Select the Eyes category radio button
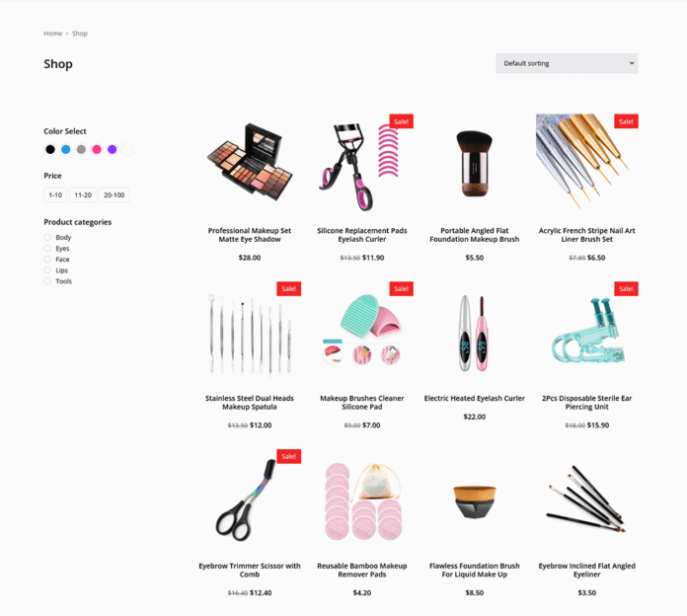 pyautogui.click(x=47, y=248)
